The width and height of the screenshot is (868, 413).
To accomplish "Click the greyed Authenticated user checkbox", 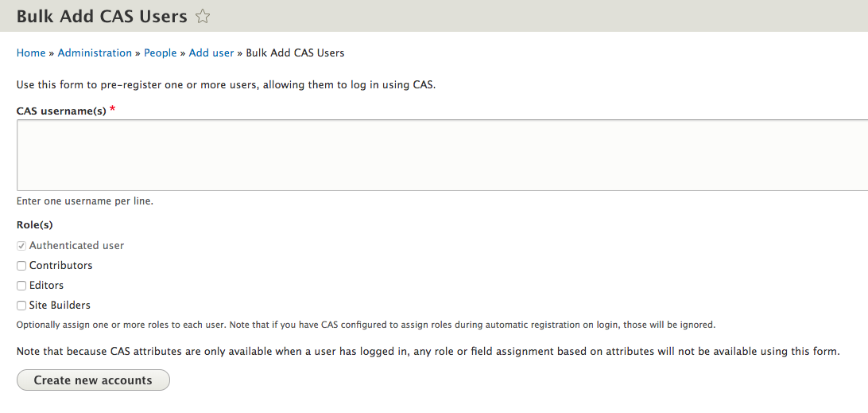I will [21, 246].
